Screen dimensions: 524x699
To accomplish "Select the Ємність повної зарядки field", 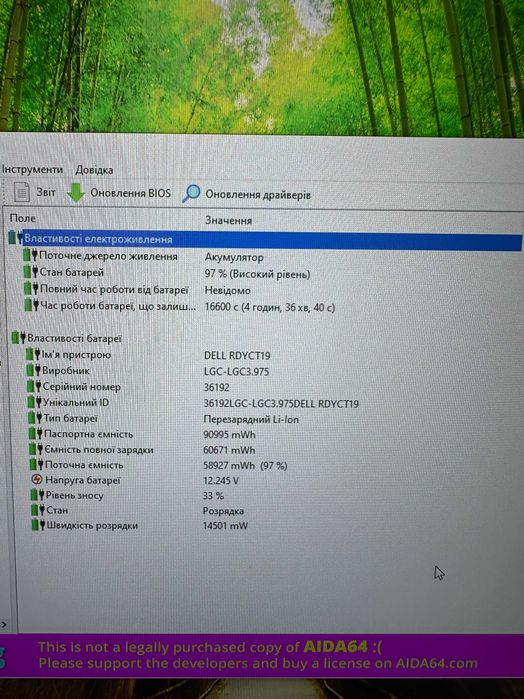I will point(99,449).
